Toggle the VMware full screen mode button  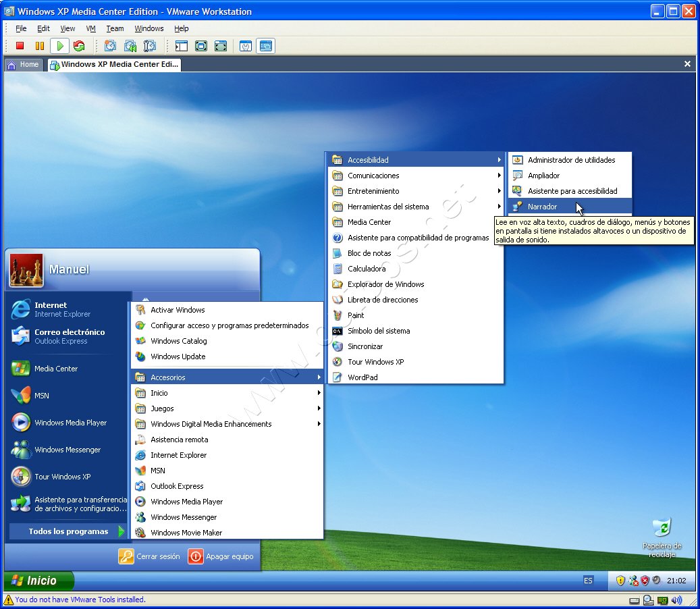coord(201,46)
